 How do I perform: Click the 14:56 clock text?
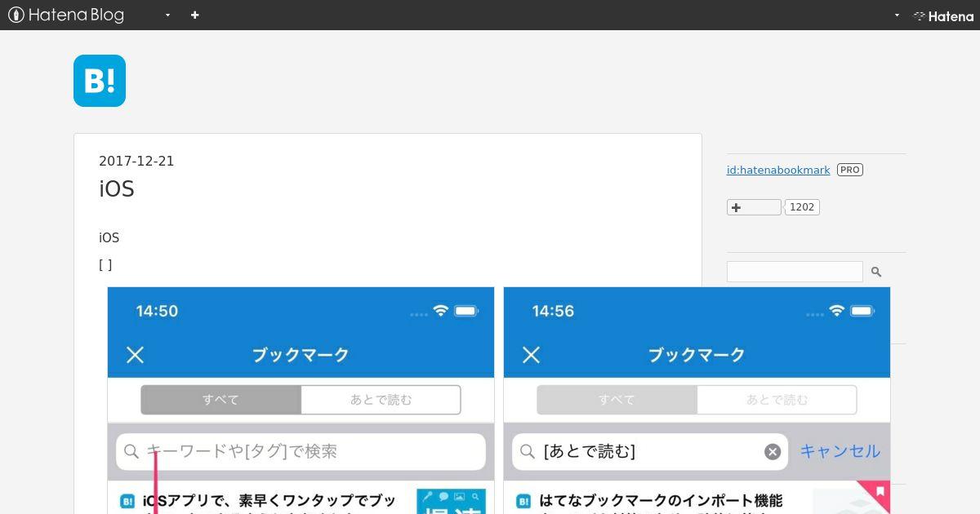pos(553,311)
